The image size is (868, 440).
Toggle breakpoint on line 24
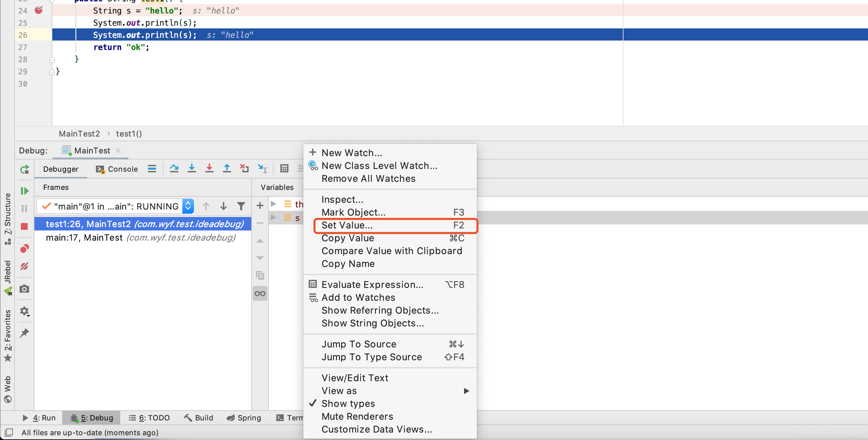39,10
